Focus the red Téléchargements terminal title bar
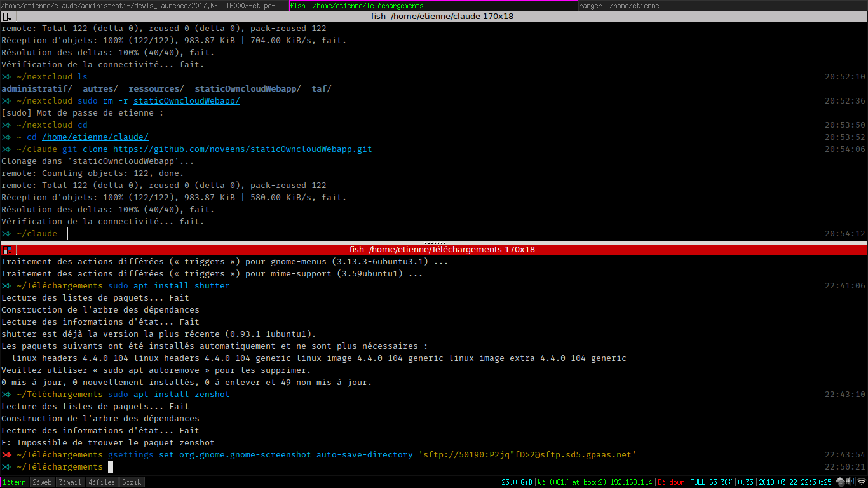The width and height of the screenshot is (868, 488). tap(442, 250)
